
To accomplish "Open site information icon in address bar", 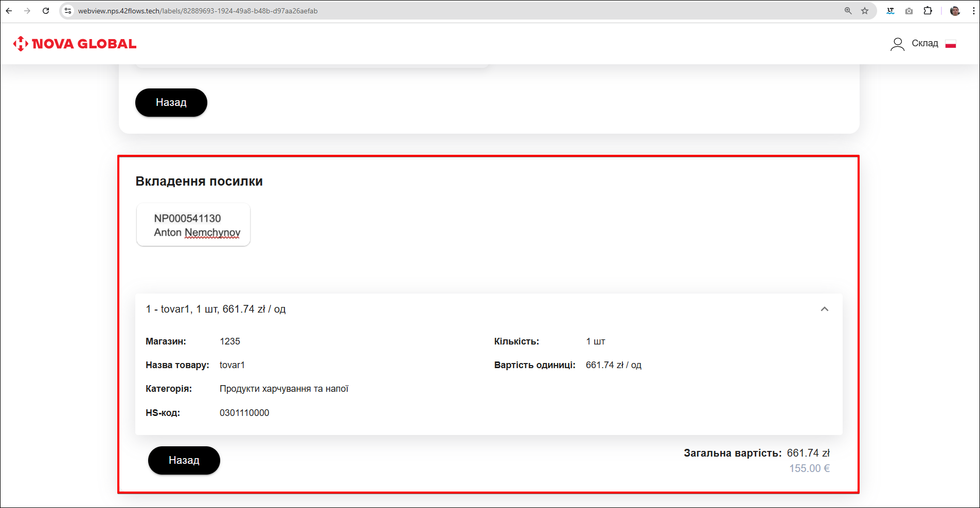I will [68, 11].
